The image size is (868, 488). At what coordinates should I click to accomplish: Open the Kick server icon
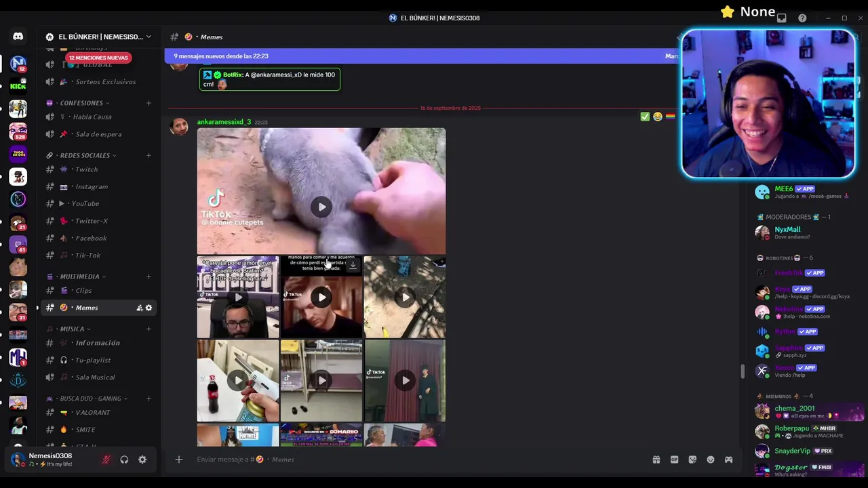(18, 86)
